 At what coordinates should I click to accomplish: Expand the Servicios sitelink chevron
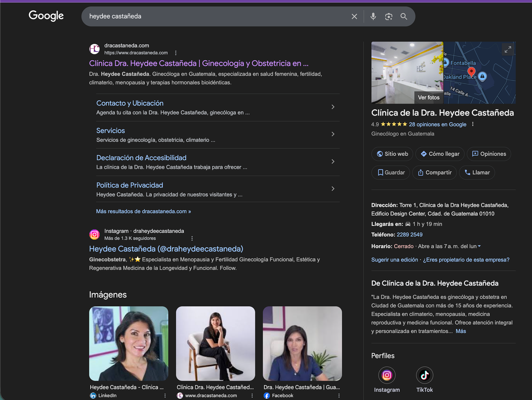[x=333, y=134]
